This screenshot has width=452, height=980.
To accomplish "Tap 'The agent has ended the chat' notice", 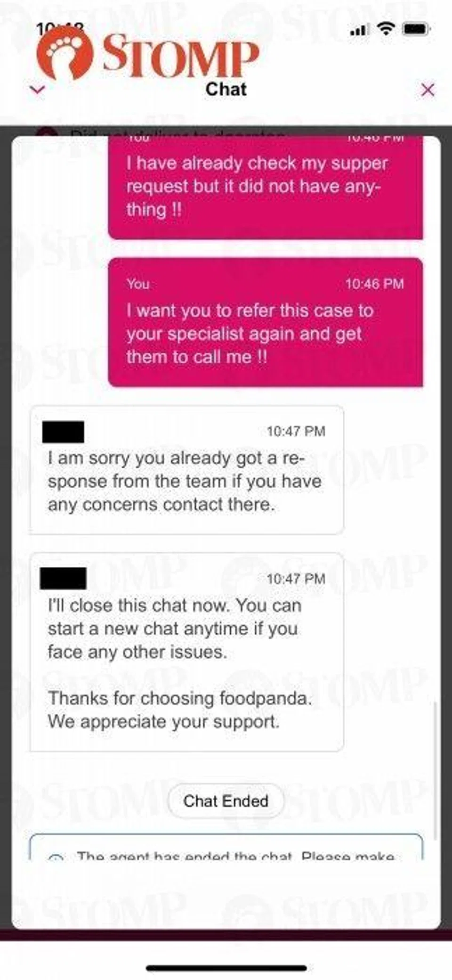I will pos(226,848).
